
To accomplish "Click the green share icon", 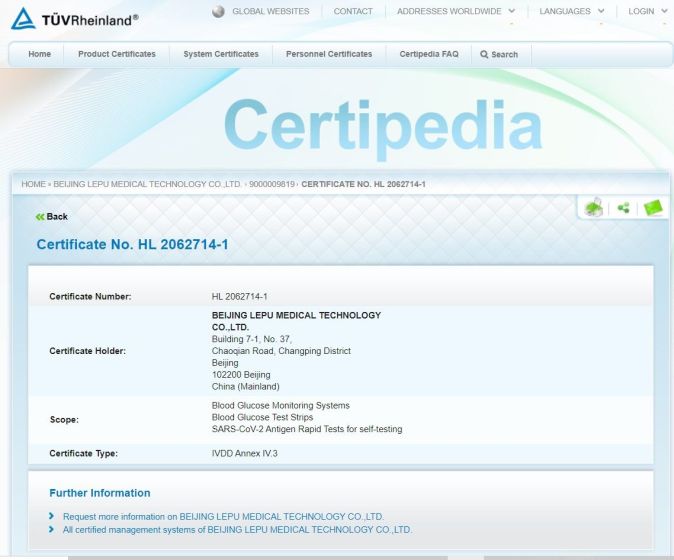I will (x=623, y=208).
